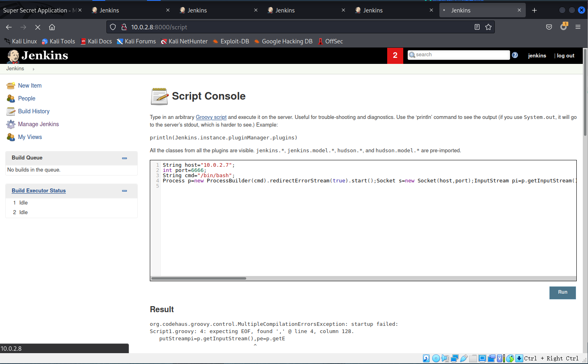Open the New Item icon in the sidebar
588x364 pixels.
tap(11, 86)
